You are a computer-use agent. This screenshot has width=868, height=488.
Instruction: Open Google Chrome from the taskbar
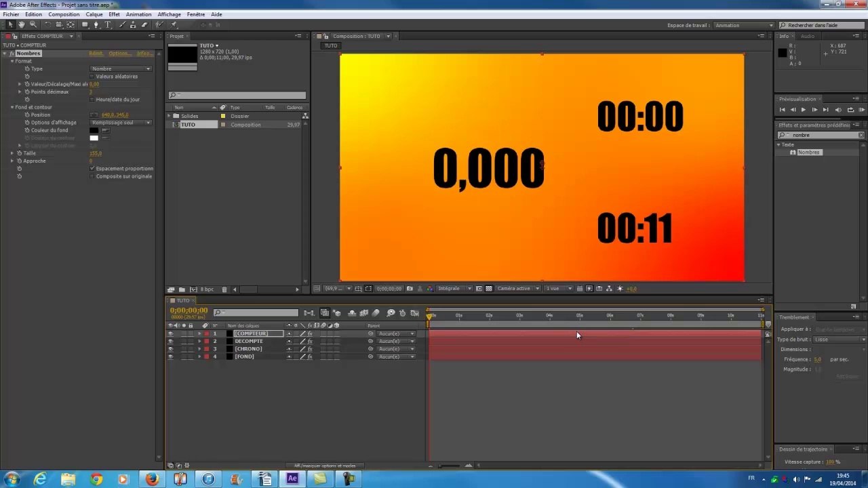pyautogui.click(x=96, y=479)
